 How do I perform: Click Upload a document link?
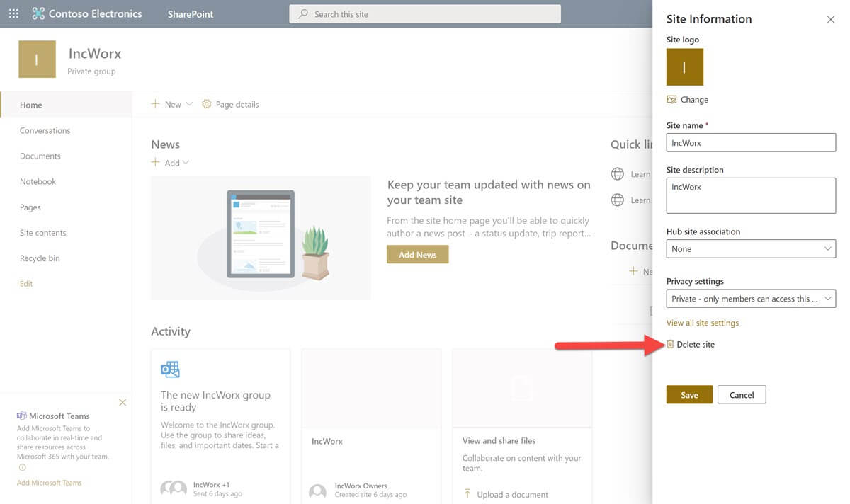coord(513,494)
